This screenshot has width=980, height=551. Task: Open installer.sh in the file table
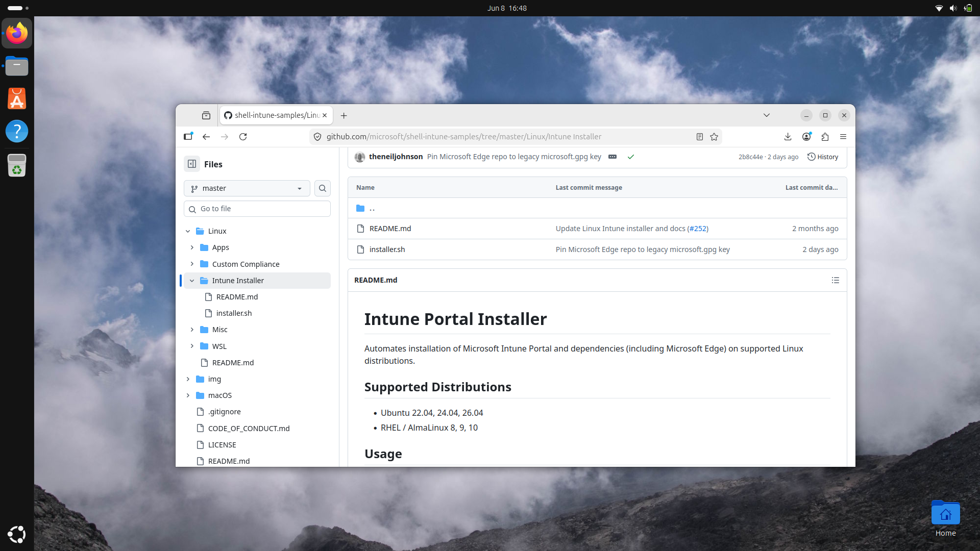pyautogui.click(x=387, y=249)
